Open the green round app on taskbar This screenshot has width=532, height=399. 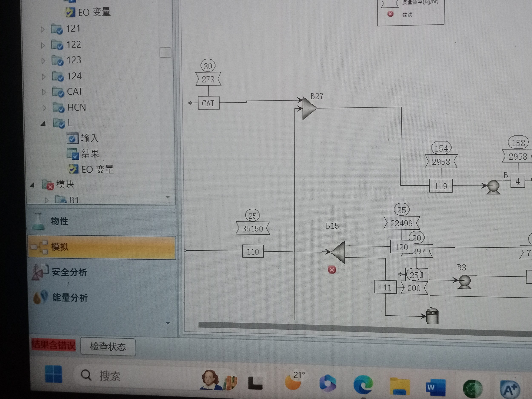tap(473, 389)
